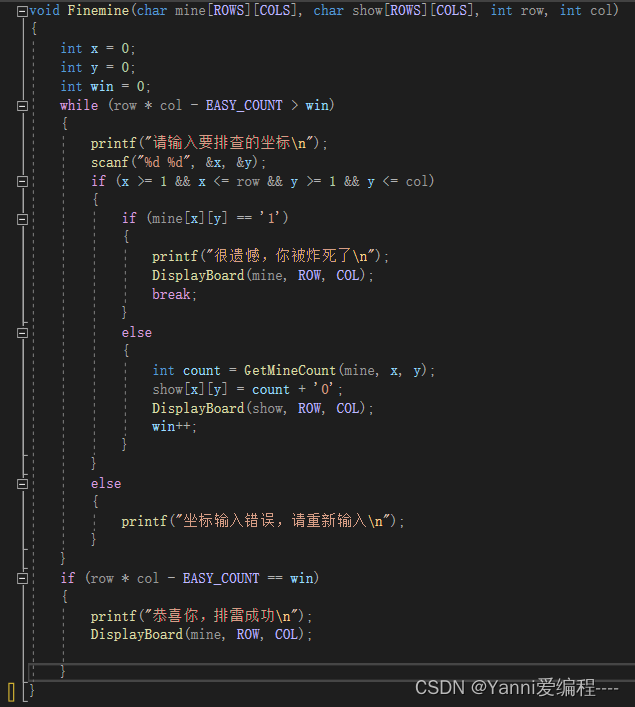Click the line 'int y = 0;'
Image resolution: width=635 pixels, height=707 pixels.
[x=98, y=67]
